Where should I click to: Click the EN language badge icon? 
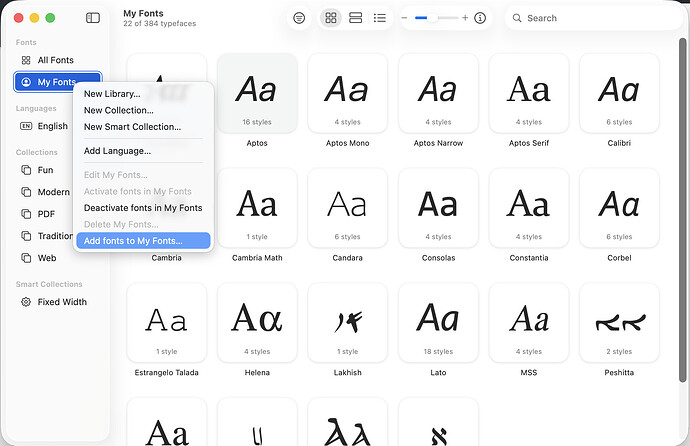[26, 126]
